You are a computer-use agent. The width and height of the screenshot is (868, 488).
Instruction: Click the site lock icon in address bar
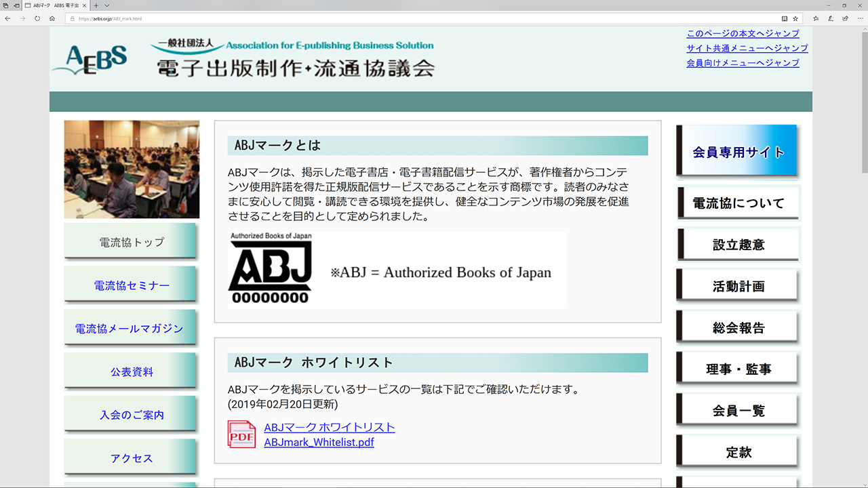click(x=73, y=18)
